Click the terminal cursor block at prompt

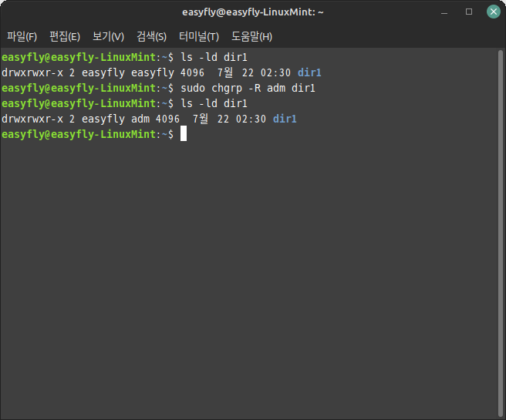(184, 134)
